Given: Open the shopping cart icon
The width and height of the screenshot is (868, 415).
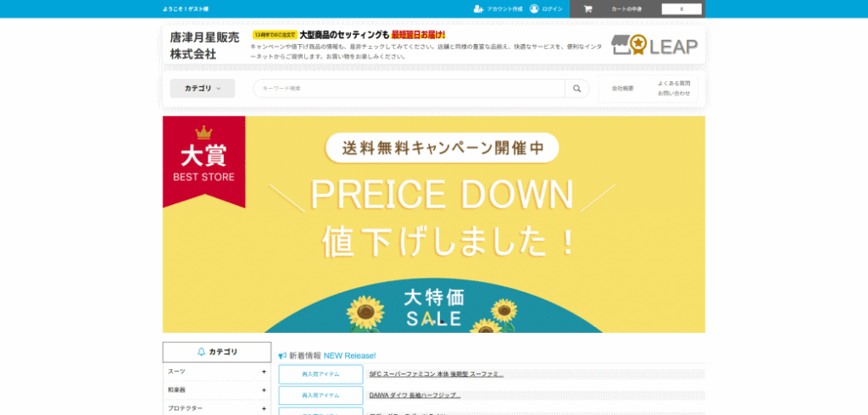Looking at the screenshot, I should pos(587,8).
